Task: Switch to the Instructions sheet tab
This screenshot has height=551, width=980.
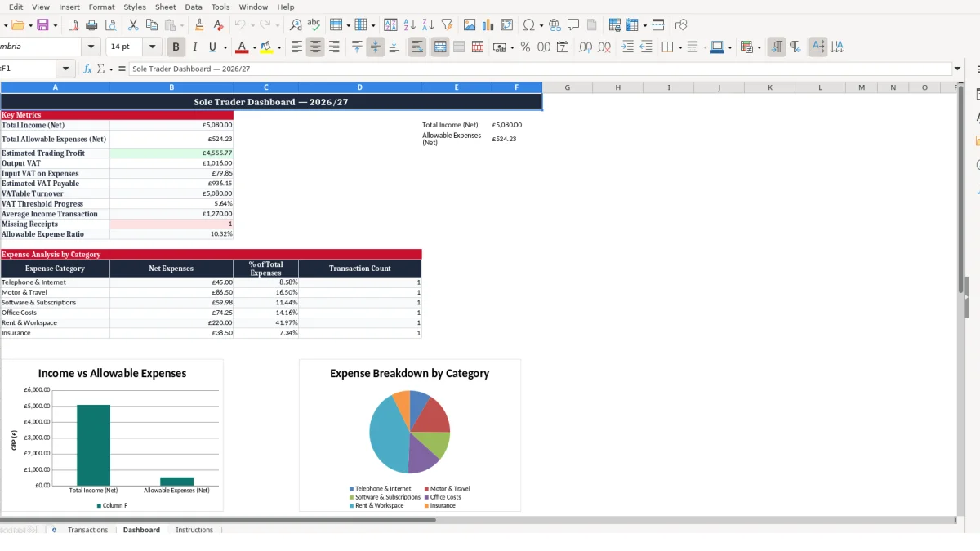Action: tap(194, 530)
